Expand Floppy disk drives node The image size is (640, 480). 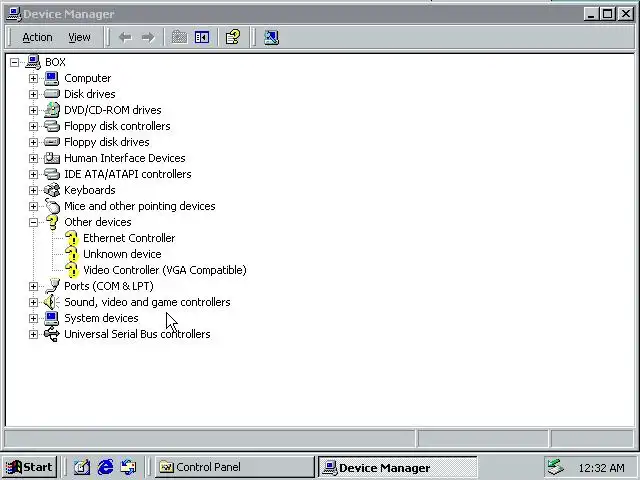pos(33,142)
